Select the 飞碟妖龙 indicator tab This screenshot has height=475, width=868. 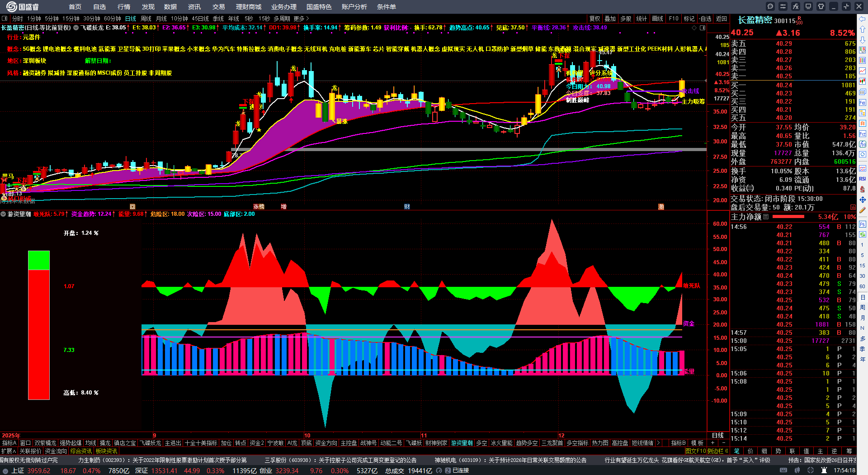coord(150,443)
